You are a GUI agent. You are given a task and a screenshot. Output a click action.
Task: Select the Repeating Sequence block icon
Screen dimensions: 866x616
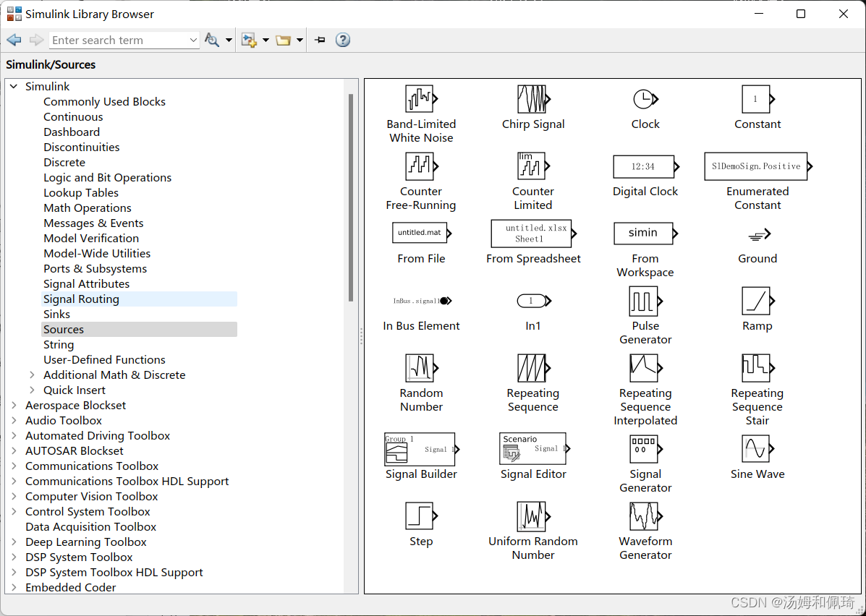(x=533, y=368)
